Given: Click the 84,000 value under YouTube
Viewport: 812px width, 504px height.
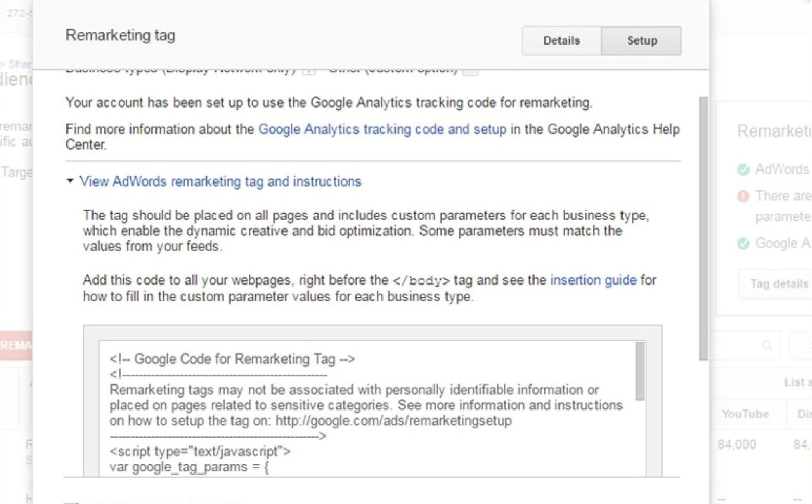Looking at the screenshot, I should [737, 445].
